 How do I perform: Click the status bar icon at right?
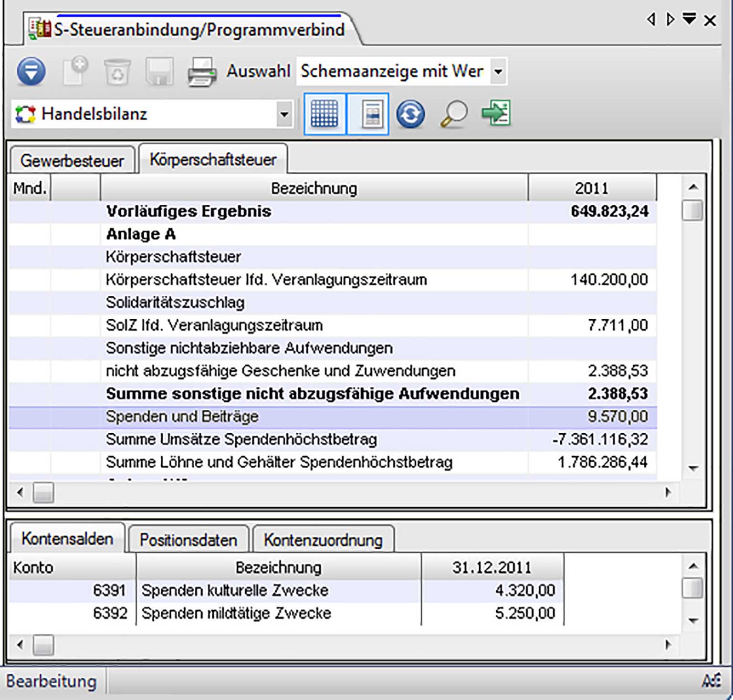click(x=711, y=680)
